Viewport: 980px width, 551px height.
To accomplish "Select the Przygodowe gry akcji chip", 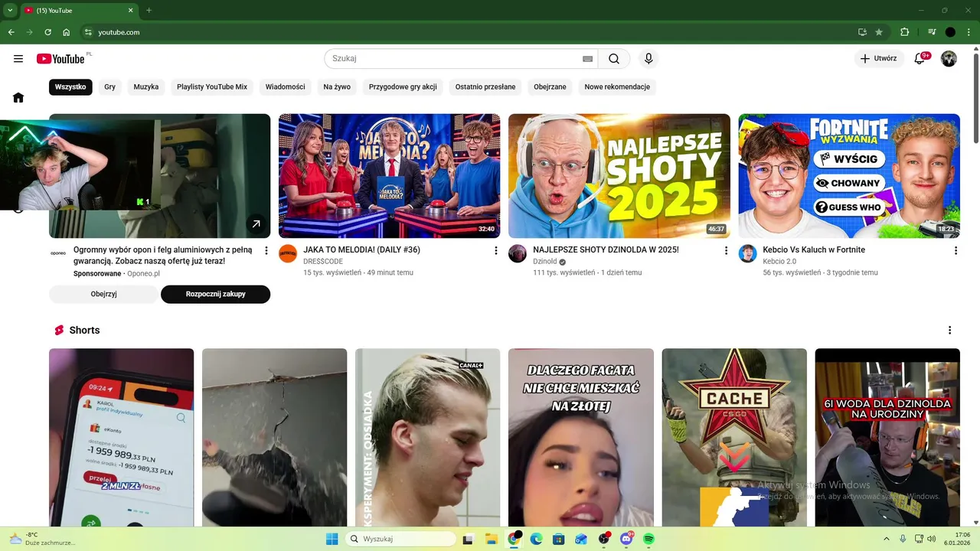I will pyautogui.click(x=403, y=87).
